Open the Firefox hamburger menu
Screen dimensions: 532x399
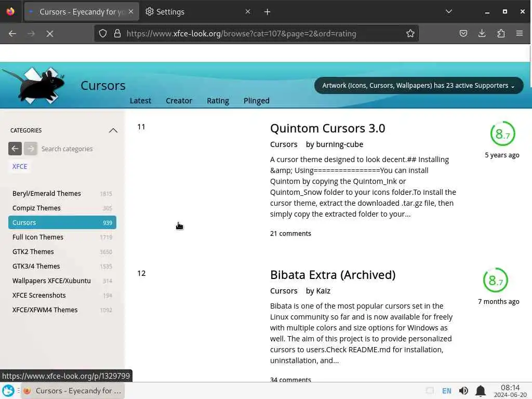point(520,33)
